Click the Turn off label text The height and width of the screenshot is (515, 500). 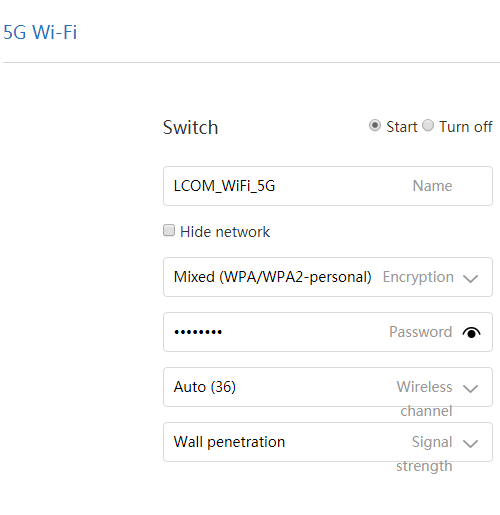[x=466, y=127]
